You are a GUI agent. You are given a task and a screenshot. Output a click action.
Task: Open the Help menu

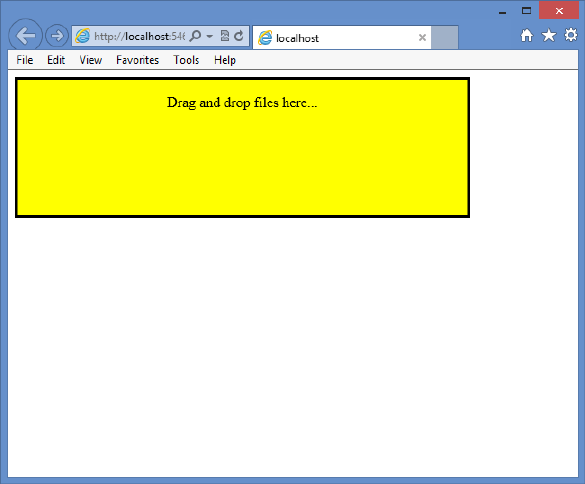click(225, 60)
